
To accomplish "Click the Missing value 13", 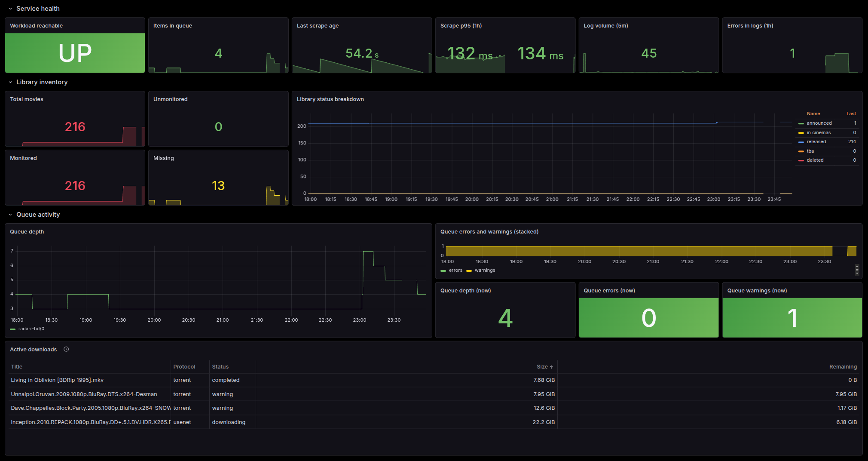I will point(218,186).
